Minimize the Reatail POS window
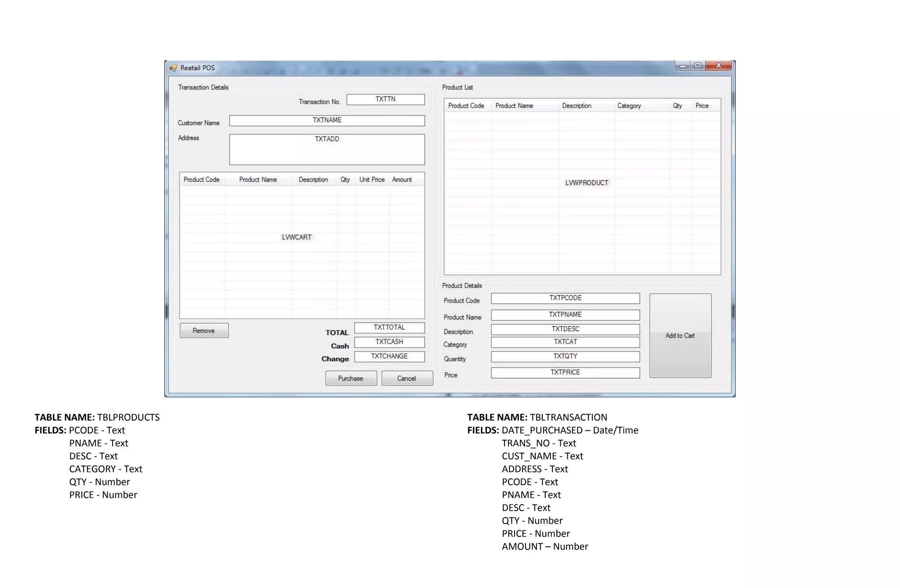 point(682,66)
